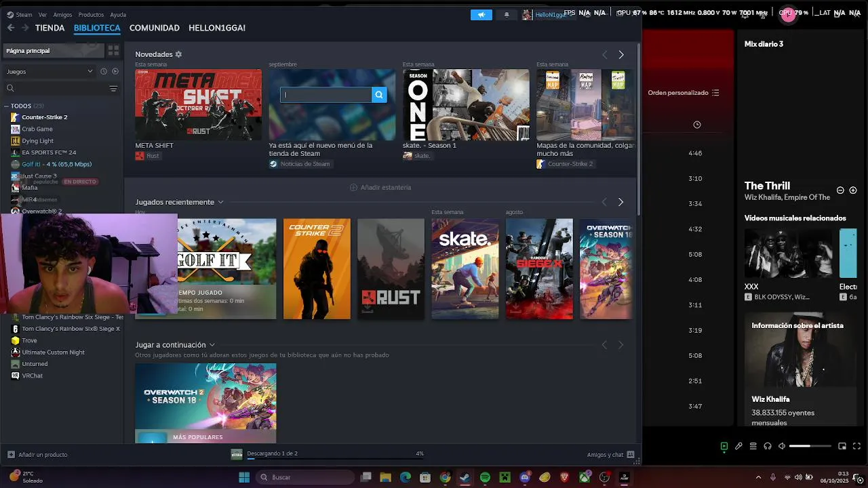Click the circled minus icon beside The Thrill
Viewport: 868px width, 488px height.
tap(840, 190)
